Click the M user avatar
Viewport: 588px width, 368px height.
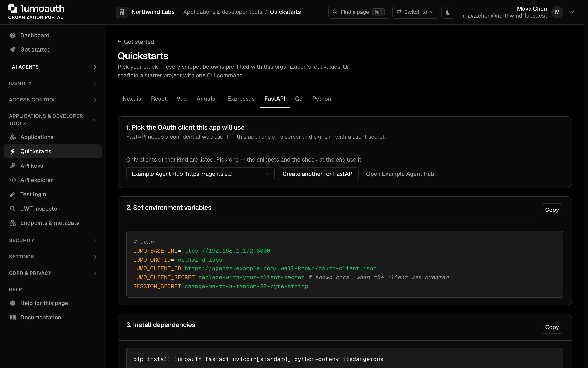pos(557,12)
